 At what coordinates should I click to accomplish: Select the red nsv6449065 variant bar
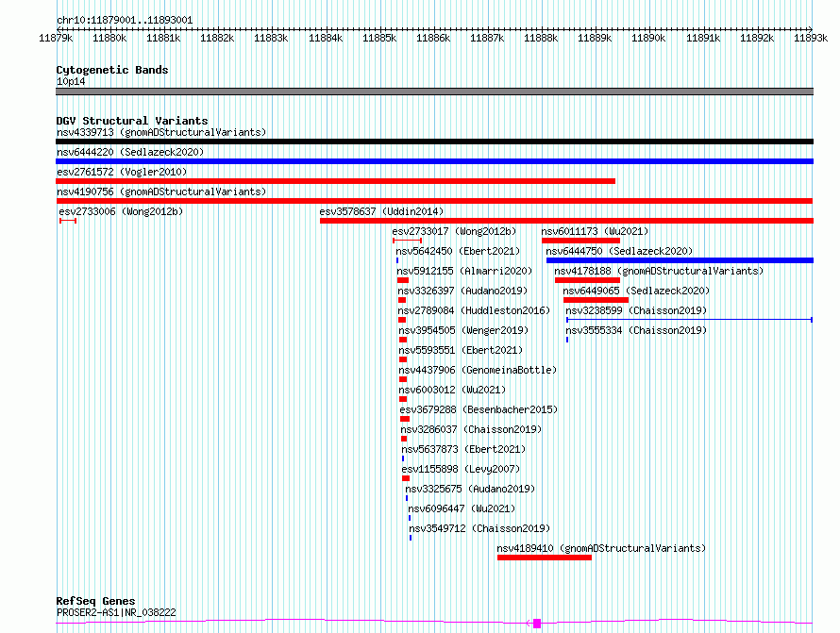pos(596,300)
